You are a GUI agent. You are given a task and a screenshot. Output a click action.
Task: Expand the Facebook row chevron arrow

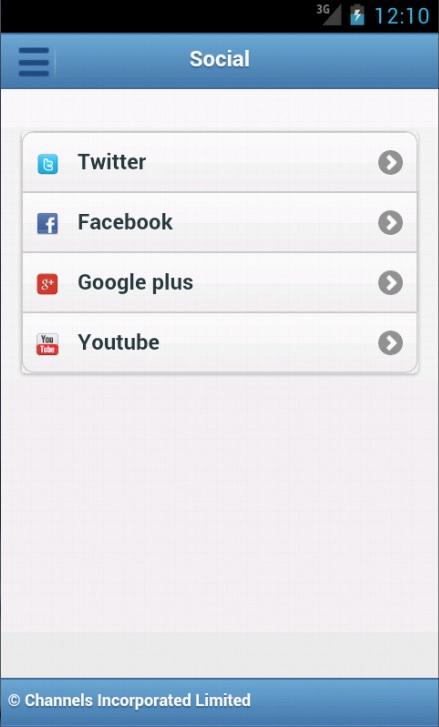390,223
